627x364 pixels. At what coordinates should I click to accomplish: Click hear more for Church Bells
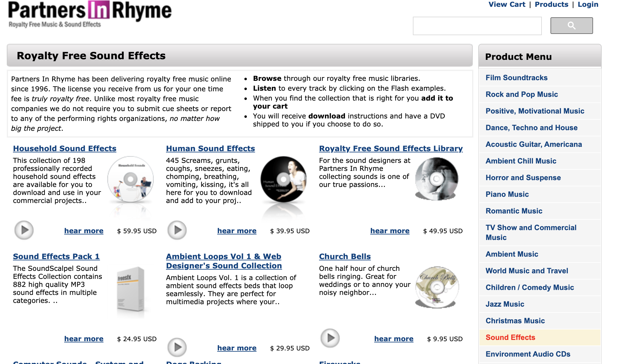(x=394, y=339)
